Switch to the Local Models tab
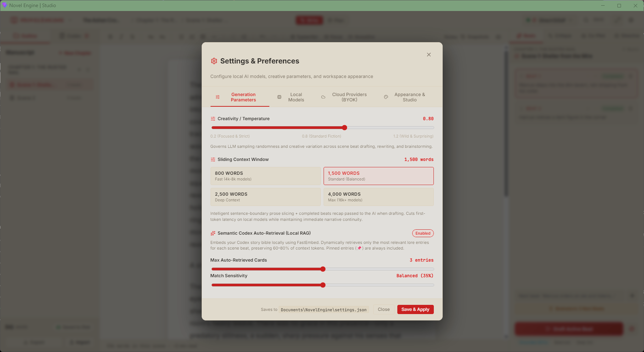 (291, 97)
